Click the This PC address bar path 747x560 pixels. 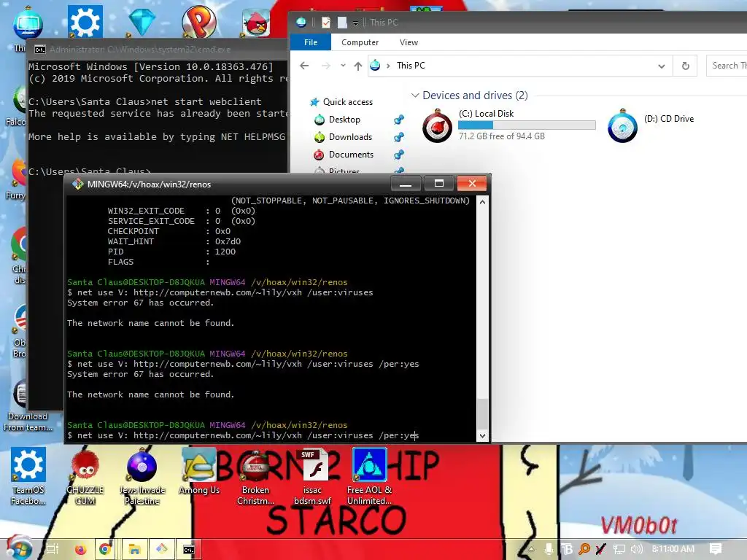click(411, 65)
